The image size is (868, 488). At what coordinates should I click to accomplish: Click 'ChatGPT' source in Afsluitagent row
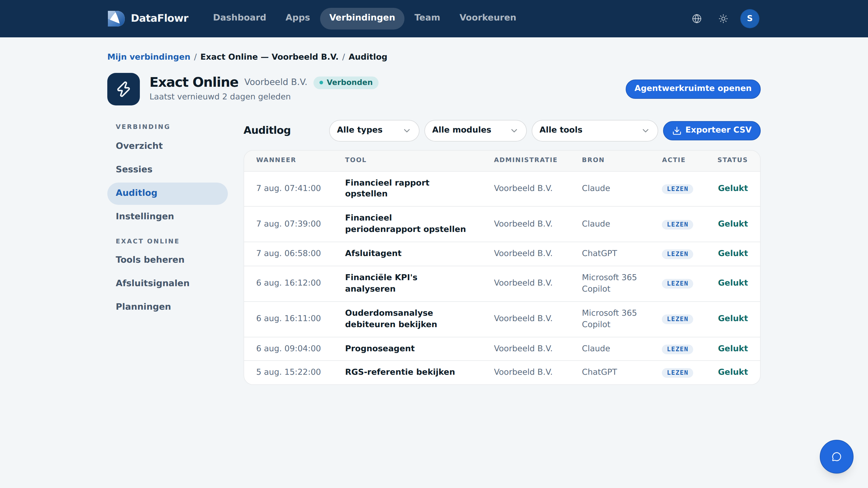coord(599,253)
